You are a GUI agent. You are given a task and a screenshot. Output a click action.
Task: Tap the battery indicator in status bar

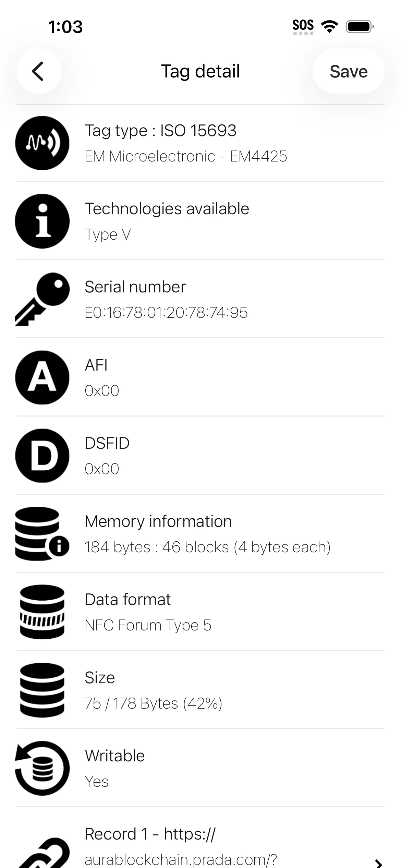click(360, 26)
